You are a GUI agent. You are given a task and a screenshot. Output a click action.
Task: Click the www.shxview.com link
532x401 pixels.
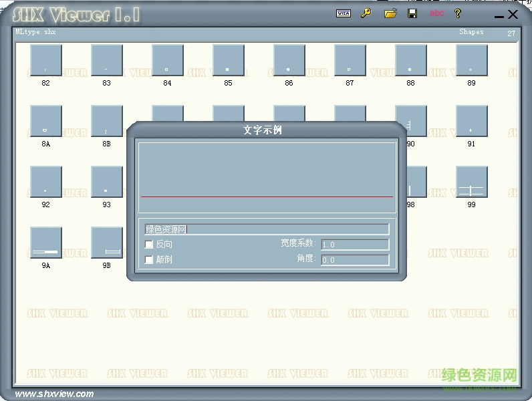54,394
